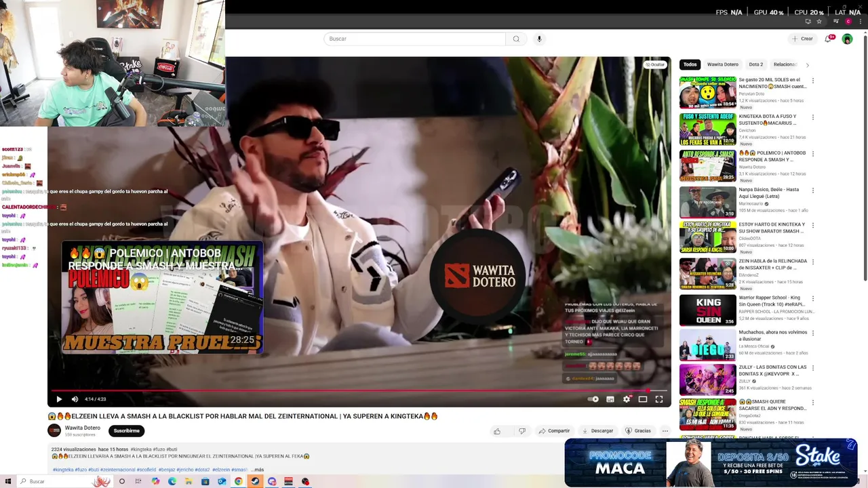This screenshot has height=488, width=868.
Task: Open options for 'ZEIN HABLA de la RELINCHADA' video
Action: 812,262
